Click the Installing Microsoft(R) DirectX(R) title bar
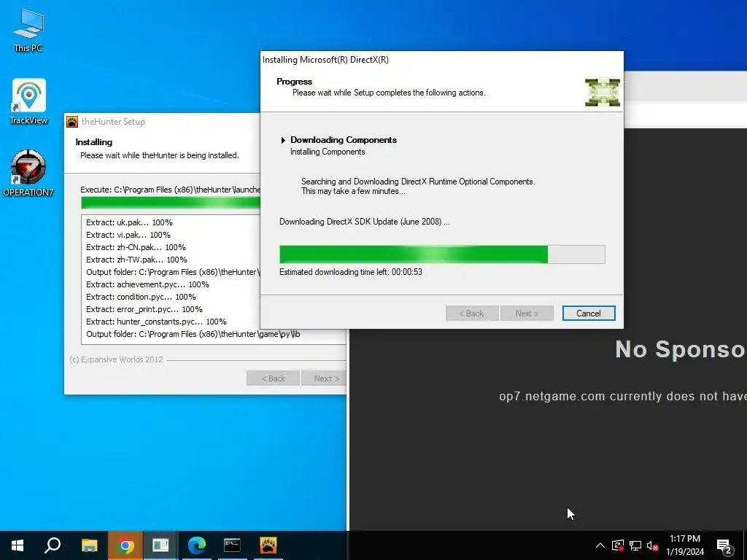747x560 pixels. pos(441,60)
